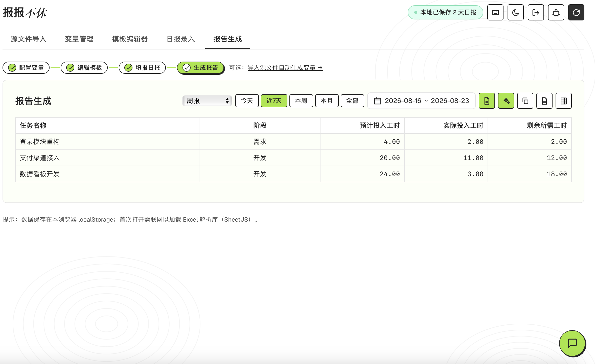Select the 近7天 range filter

pyautogui.click(x=274, y=101)
